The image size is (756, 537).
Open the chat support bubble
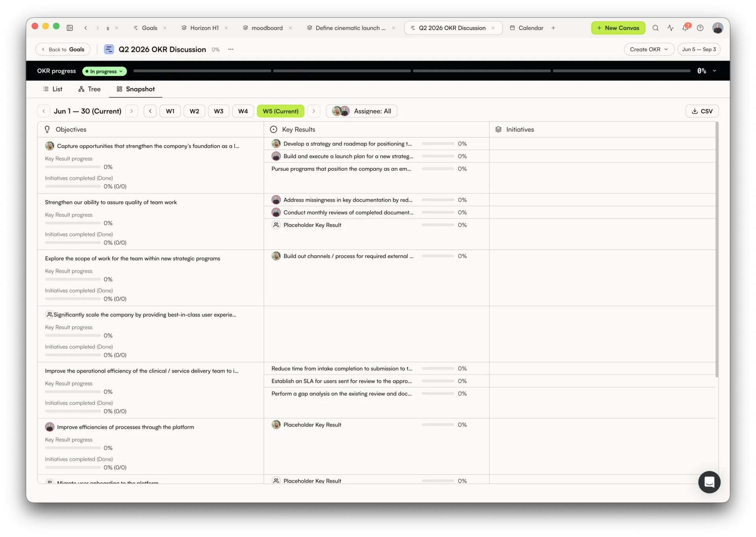[709, 482]
